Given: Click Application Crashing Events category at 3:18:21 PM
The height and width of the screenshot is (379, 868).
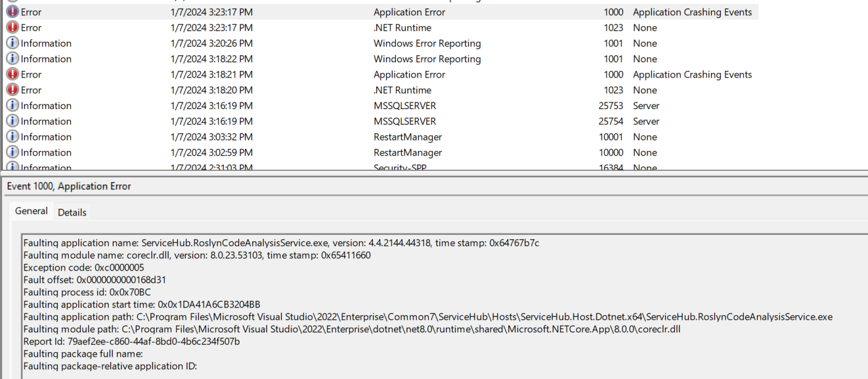Looking at the screenshot, I should point(692,74).
